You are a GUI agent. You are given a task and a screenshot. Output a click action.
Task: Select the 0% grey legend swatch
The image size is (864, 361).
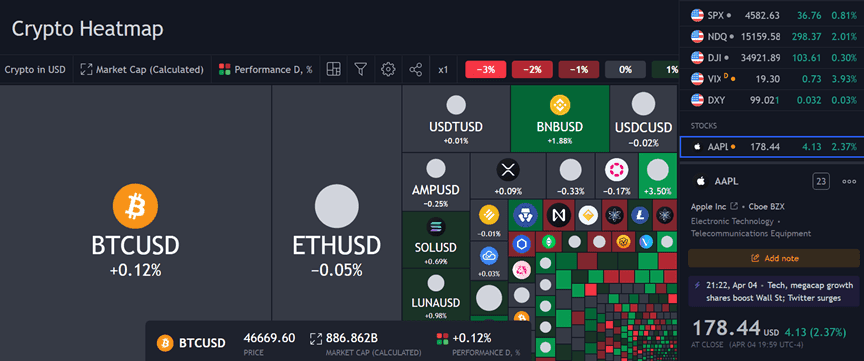(x=625, y=70)
